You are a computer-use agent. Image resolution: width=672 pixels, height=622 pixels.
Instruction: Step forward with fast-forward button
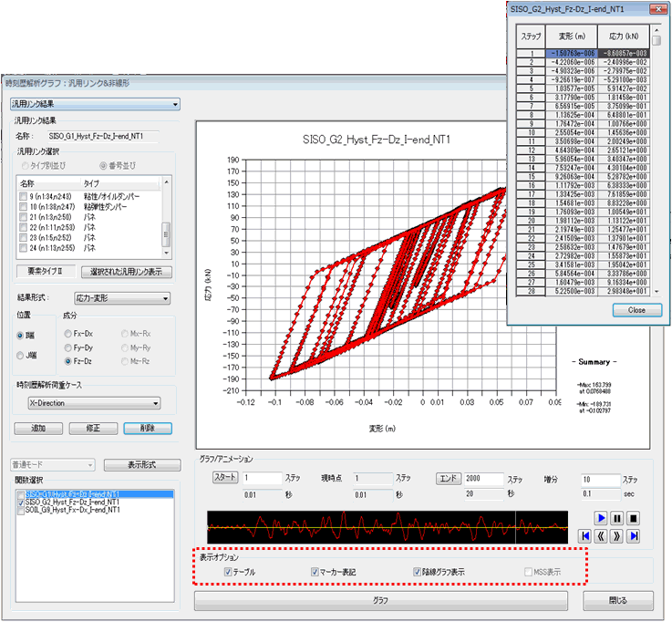click(616, 536)
